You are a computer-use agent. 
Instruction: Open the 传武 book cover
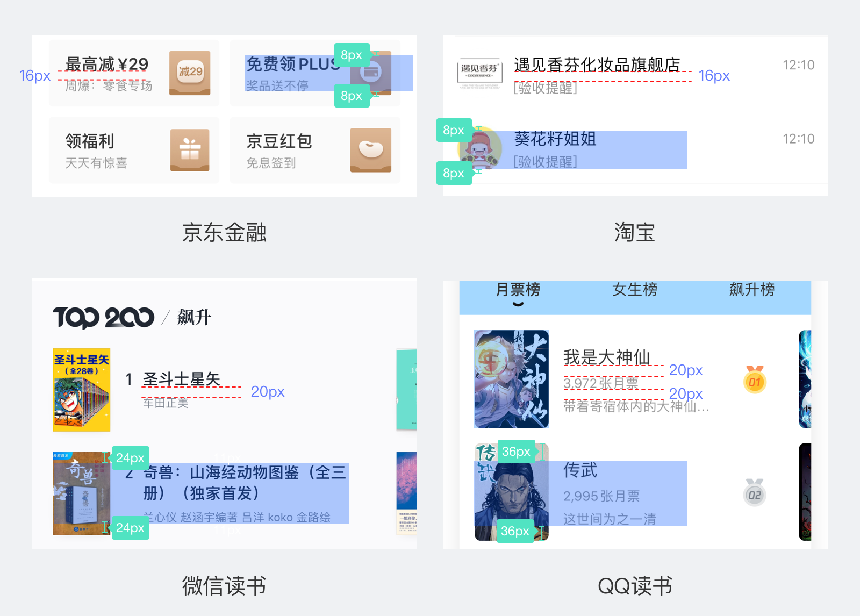[512, 492]
